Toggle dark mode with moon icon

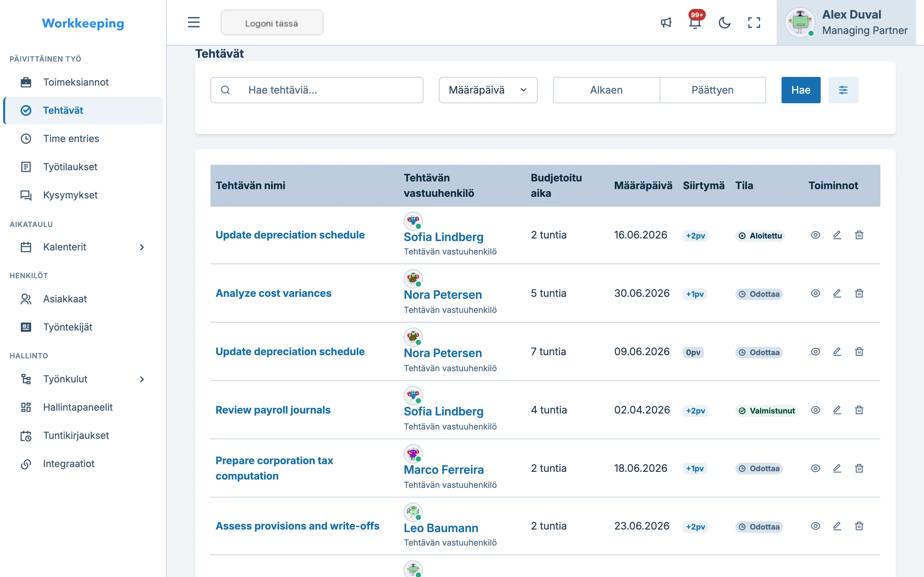[724, 22]
